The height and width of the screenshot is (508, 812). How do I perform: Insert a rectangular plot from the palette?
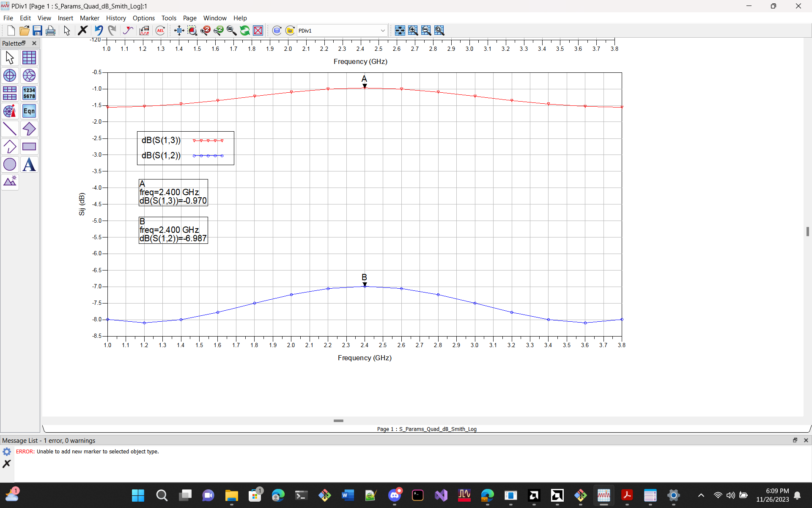tap(29, 146)
